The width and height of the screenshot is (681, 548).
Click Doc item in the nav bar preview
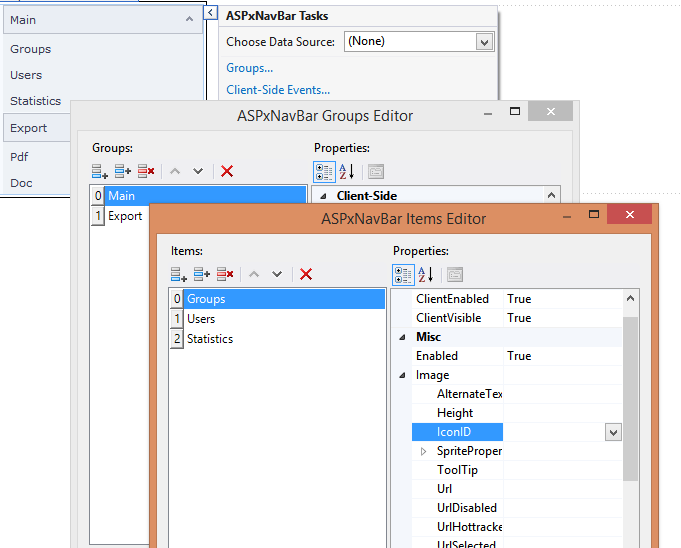click(x=21, y=183)
